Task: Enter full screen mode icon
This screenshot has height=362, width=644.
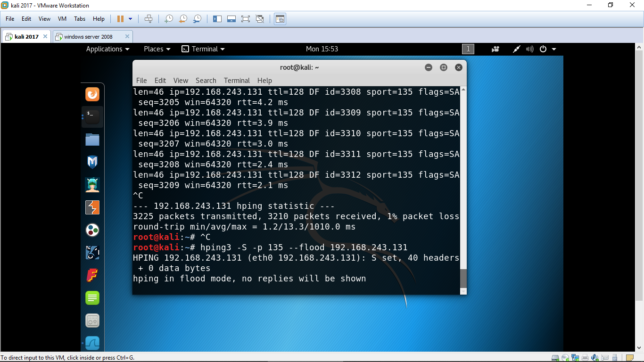Action: [x=245, y=19]
